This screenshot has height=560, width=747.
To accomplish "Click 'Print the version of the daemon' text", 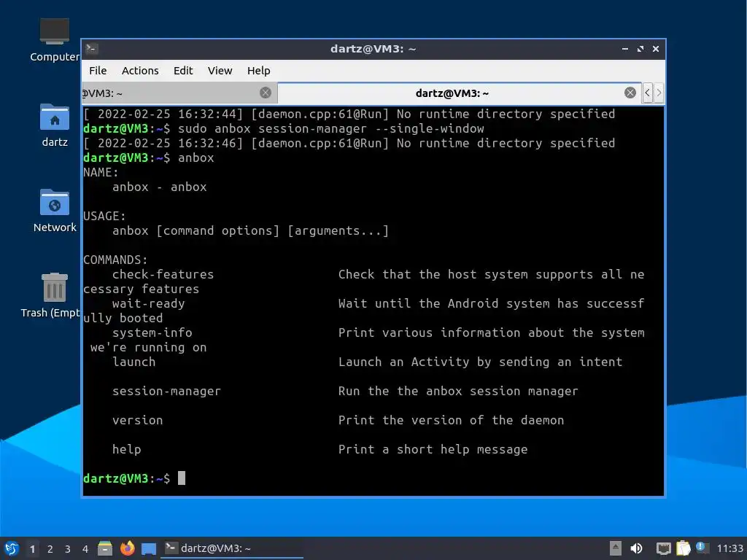I will click(x=451, y=420).
